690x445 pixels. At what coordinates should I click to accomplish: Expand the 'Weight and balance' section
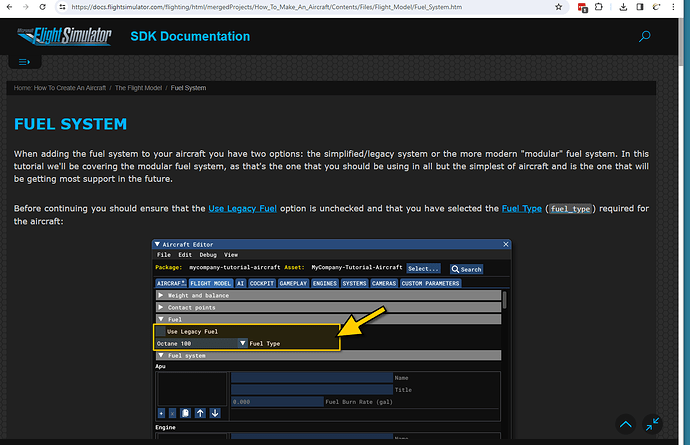(328, 295)
